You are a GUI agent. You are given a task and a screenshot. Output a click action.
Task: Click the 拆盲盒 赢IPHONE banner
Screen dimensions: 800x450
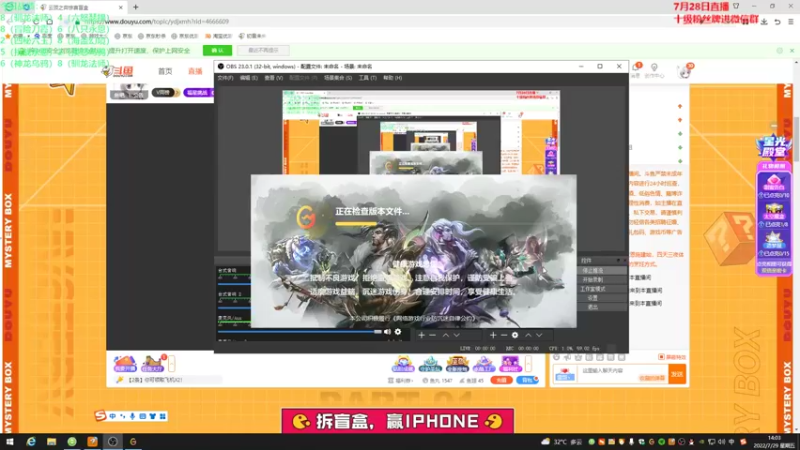[397, 421]
